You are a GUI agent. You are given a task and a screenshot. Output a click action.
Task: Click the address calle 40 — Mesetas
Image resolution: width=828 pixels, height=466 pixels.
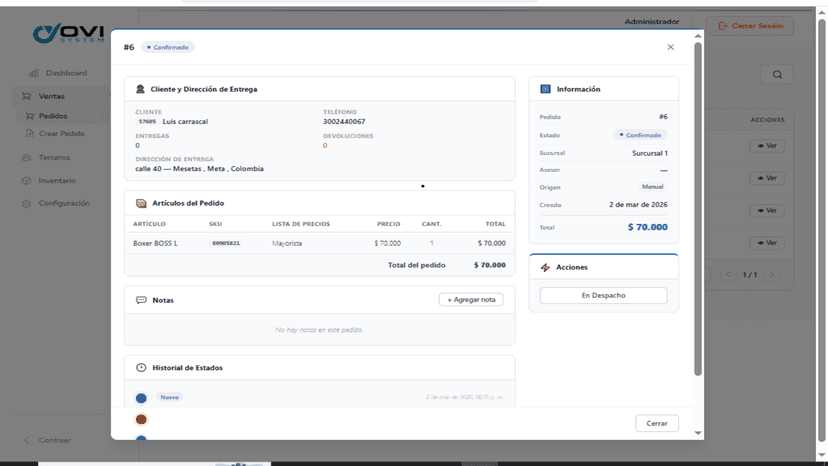pos(199,169)
